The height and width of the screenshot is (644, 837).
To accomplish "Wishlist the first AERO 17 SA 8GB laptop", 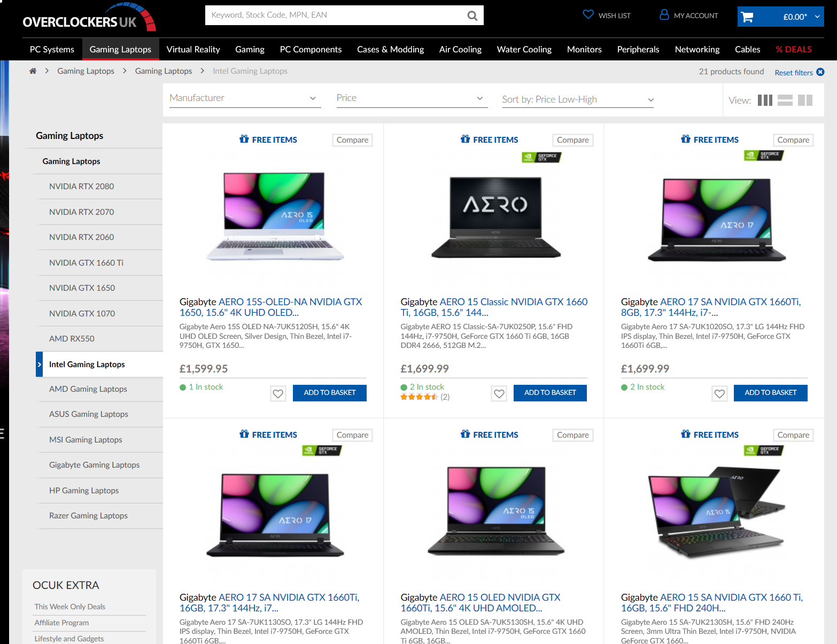I will point(719,394).
